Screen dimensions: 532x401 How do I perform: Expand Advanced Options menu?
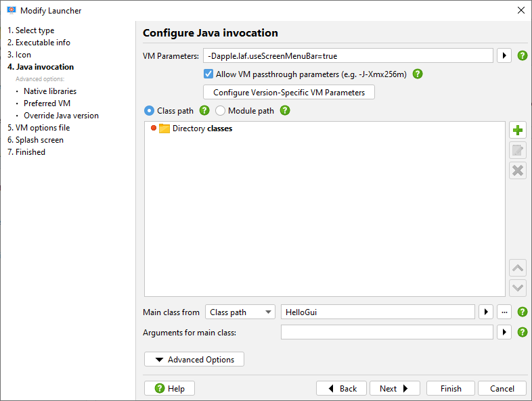pyautogui.click(x=194, y=359)
